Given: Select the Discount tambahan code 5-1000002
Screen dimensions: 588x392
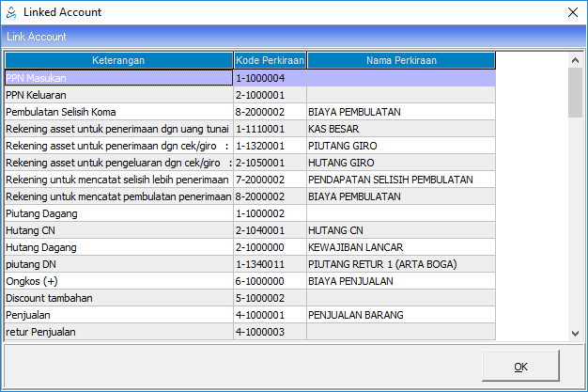Looking at the screenshot, I should (x=270, y=298).
